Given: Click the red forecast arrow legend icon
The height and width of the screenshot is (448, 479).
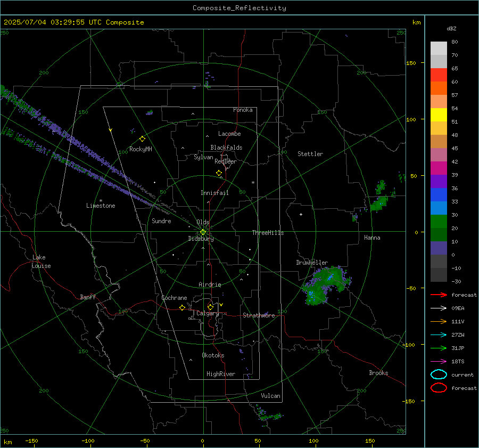Looking at the screenshot, I should click(439, 295).
